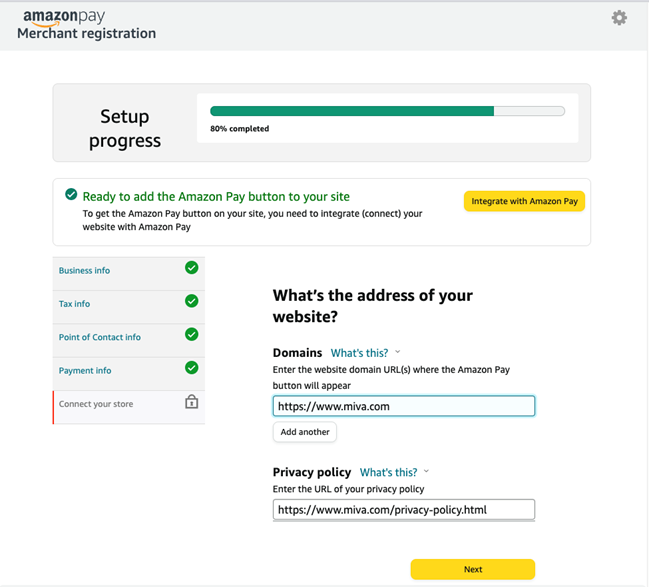This screenshot has height=587, width=649.
Task: Expand the Domains What's this chevron
Action: (x=398, y=352)
